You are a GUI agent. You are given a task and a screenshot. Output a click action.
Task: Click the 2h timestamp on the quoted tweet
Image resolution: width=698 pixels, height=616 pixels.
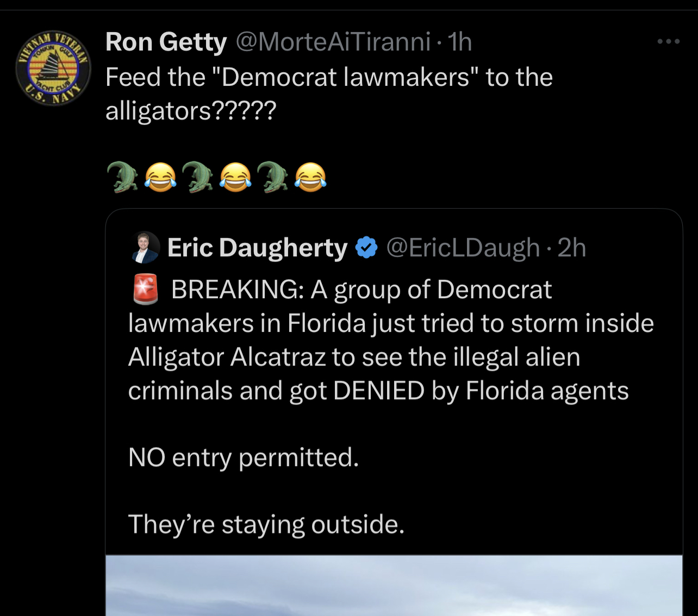pos(572,248)
